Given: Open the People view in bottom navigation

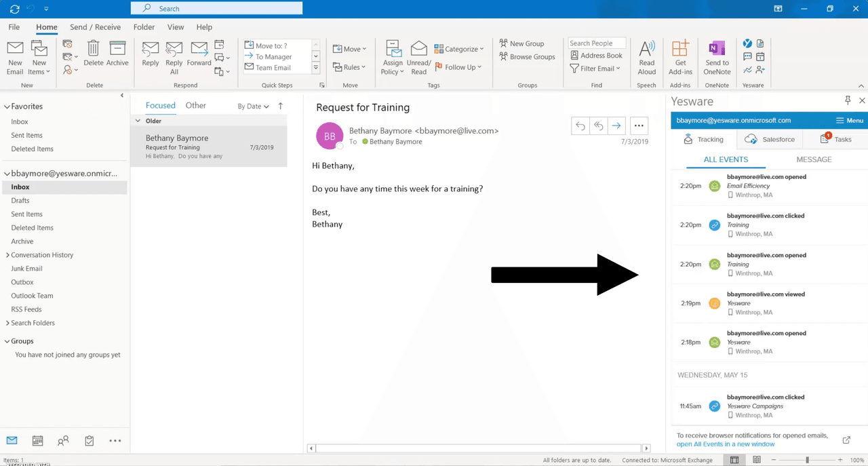Looking at the screenshot, I should coord(63,441).
